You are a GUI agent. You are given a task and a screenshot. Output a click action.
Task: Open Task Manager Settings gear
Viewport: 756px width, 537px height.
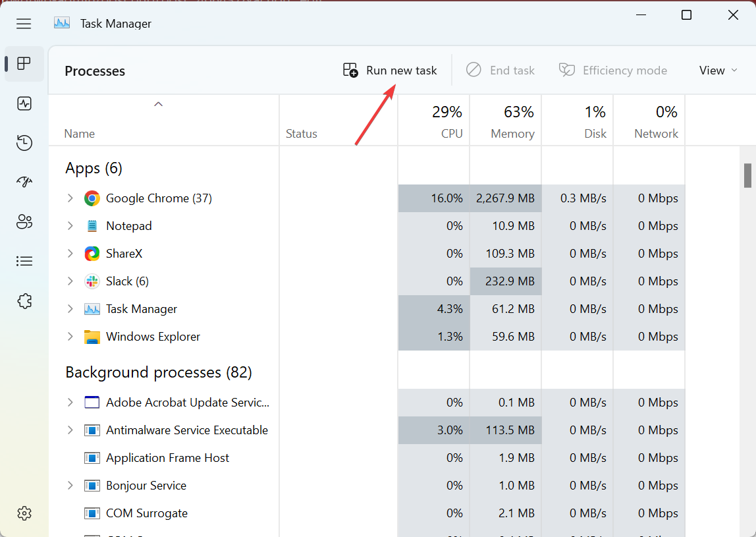pyautogui.click(x=24, y=513)
